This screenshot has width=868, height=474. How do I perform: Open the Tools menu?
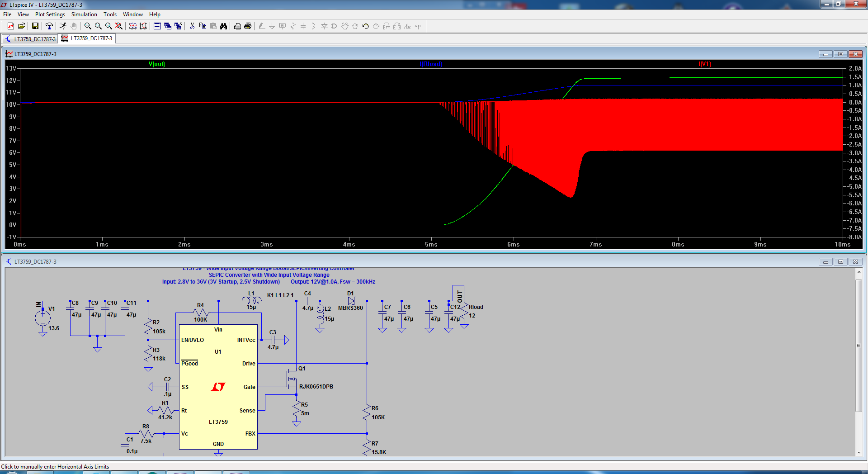tap(110, 14)
